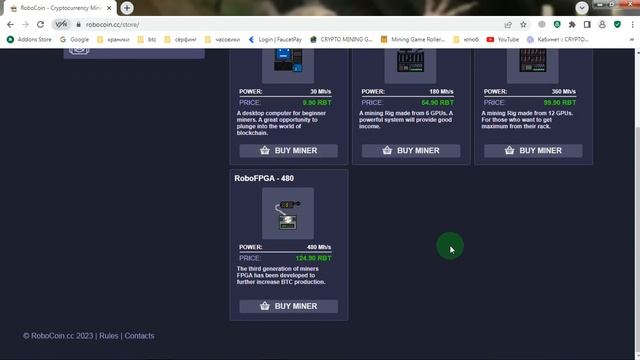Image resolution: width=640 pixels, height=360 pixels.
Task: Buy the 180 Mh/s mining rig
Action: (411, 151)
